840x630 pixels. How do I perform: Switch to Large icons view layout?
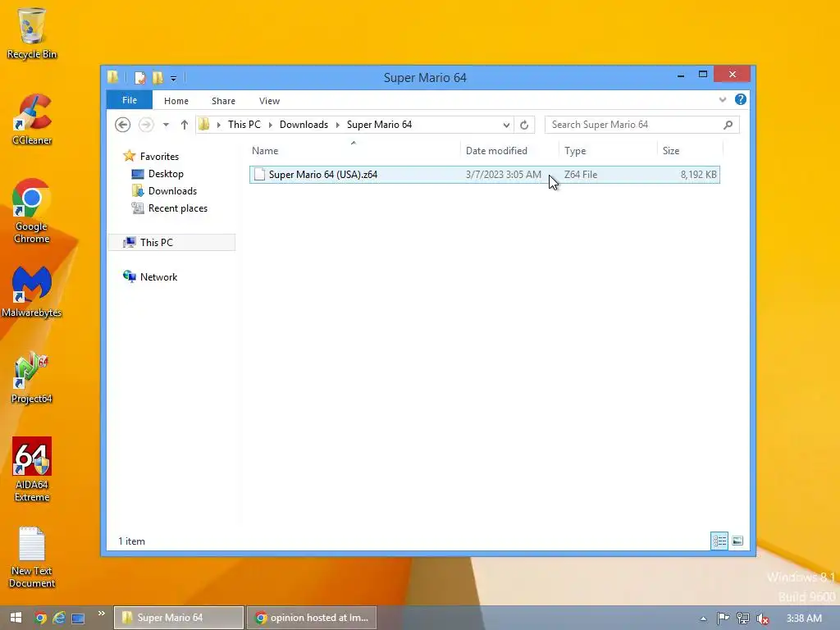(737, 541)
